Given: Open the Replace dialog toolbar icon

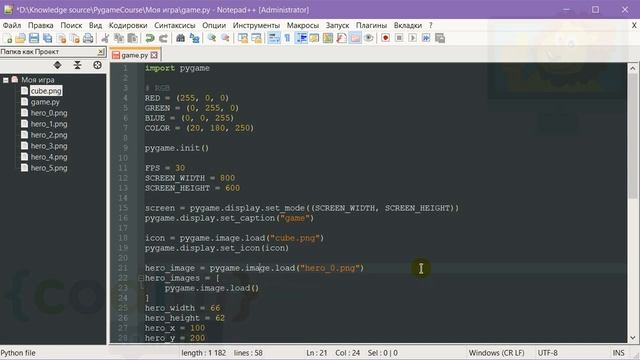Looking at the screenshot, I should [194, 38].
